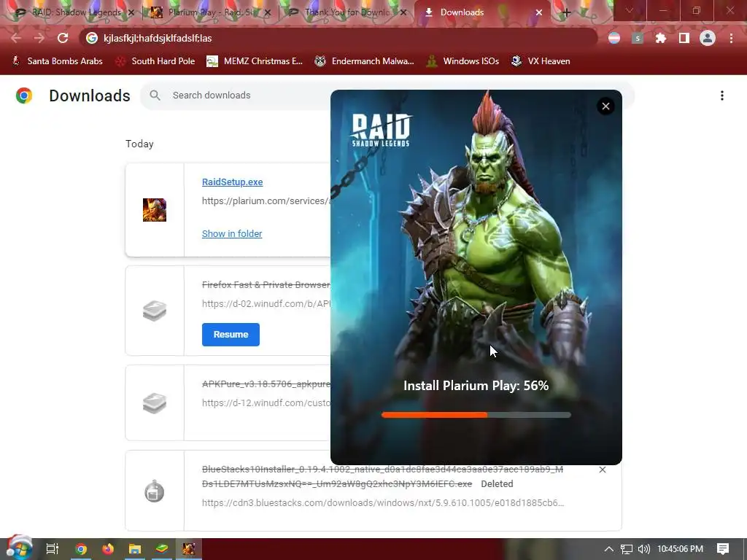Open the VX Heaven bookmark
The height and width of the screenshot is (560, 747).
click(541, 61)
